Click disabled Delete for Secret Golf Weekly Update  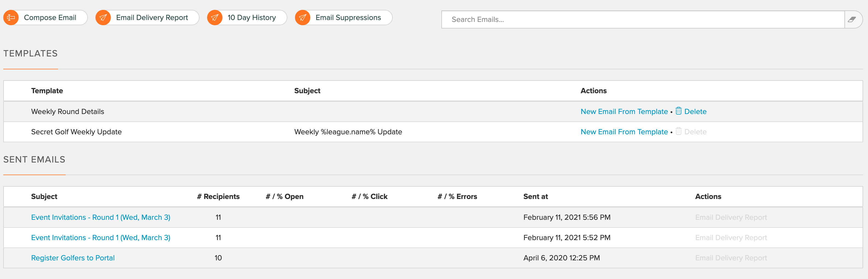tap(695, 132)
